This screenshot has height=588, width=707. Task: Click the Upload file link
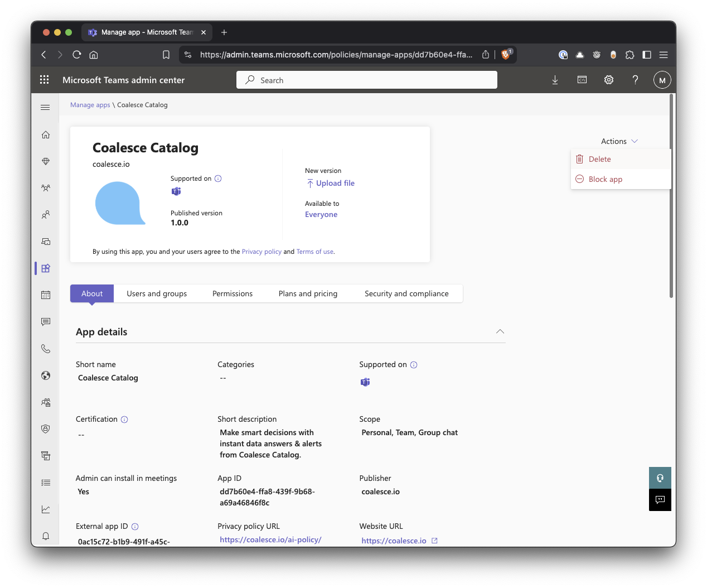(335, 183)
